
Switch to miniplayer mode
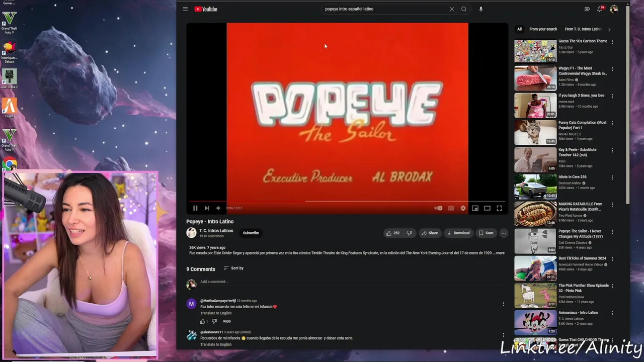click(475, 208)
